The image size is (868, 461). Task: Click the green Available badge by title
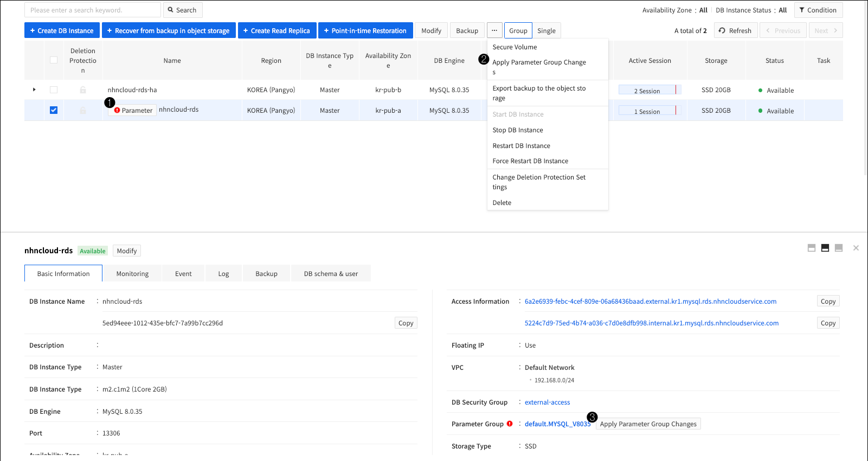click(x=93, y=251)
